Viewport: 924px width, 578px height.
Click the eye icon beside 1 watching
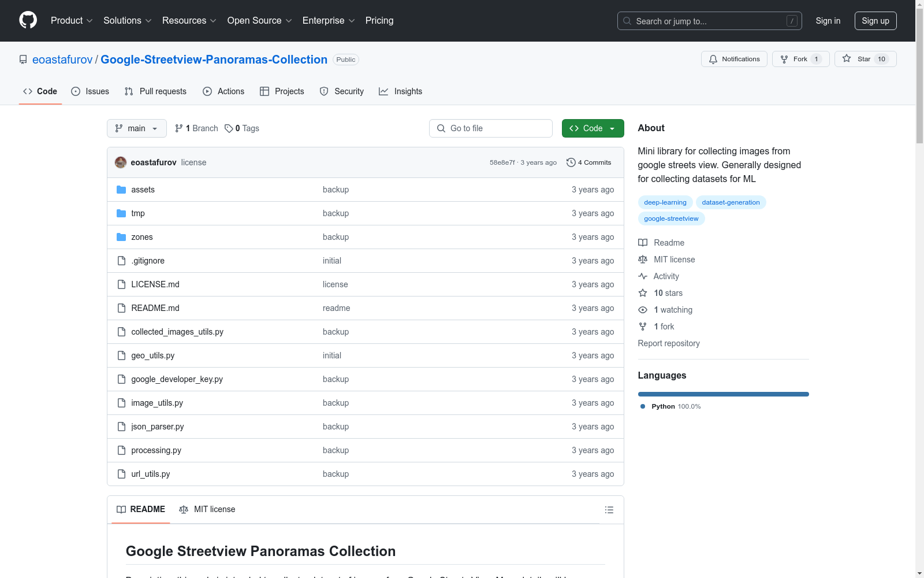(x=643, y=310)
